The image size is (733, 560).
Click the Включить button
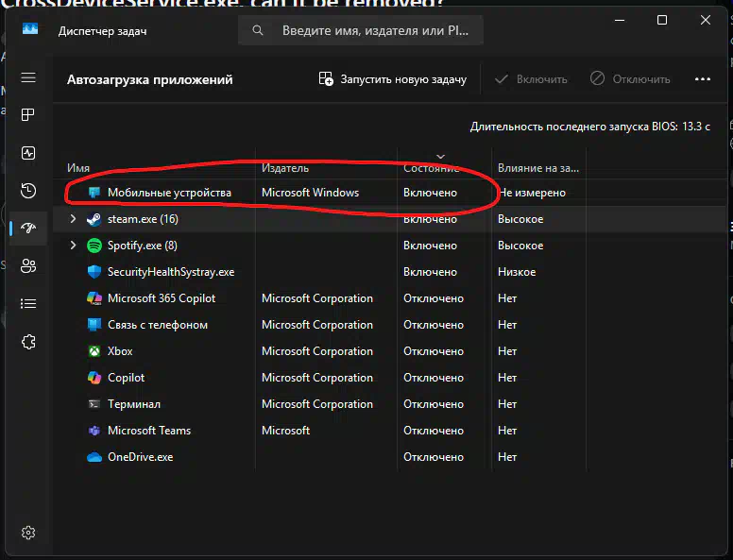pos(531,79)
